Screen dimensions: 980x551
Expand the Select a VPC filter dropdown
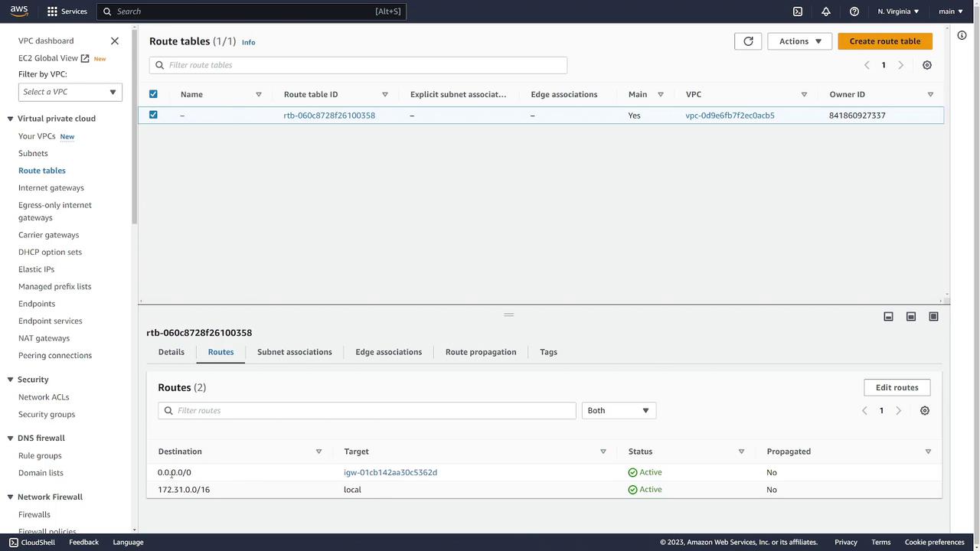pyautogui.click(x=70, y=92)
